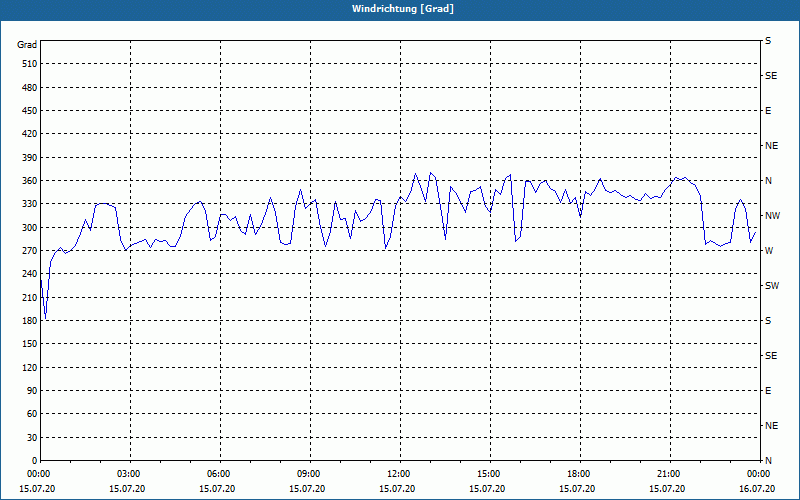Click the 390 degree axis label

point(30,157)
